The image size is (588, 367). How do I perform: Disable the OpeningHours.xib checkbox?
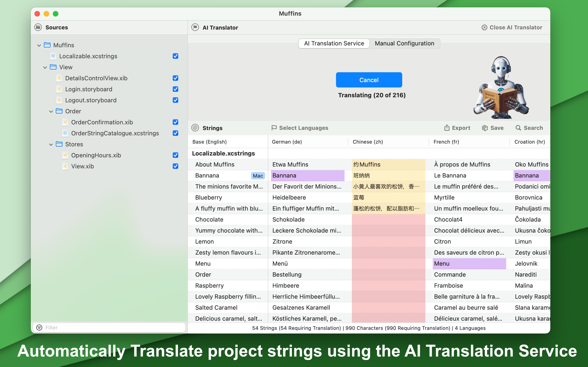[x=175, y=155]
